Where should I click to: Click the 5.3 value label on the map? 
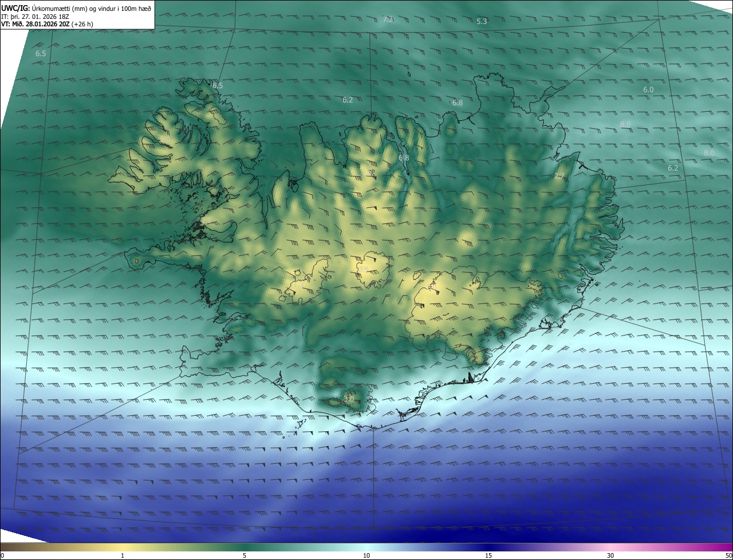tap(482, 21)
